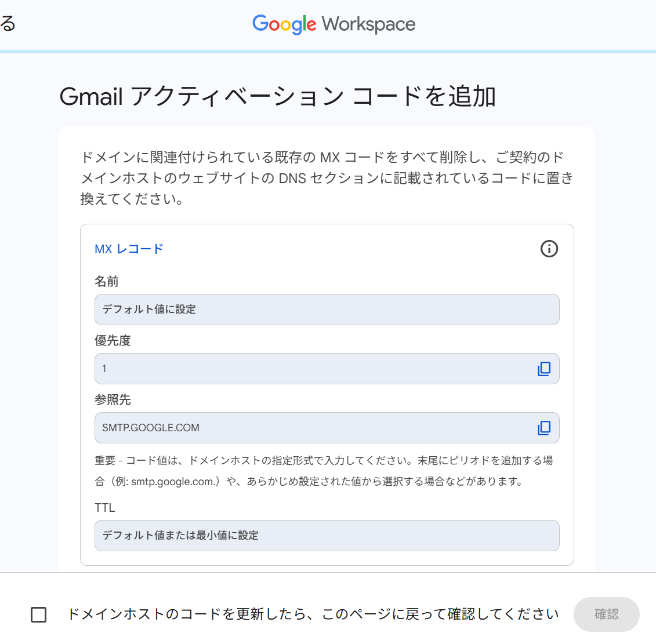Copy the priority value 1
The height and width of the screenshot is (644, 656).
[x=543, y=369]
